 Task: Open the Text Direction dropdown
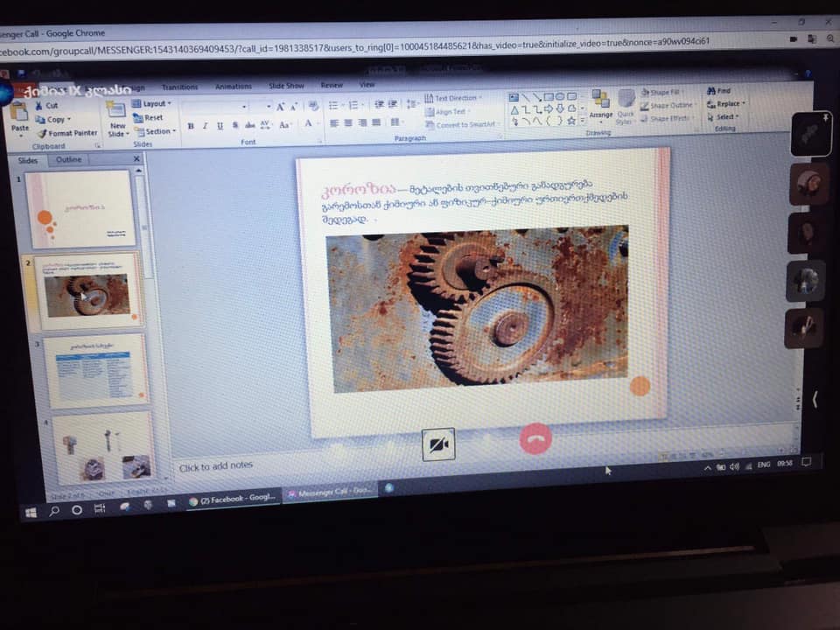click(x=453, y=98)
